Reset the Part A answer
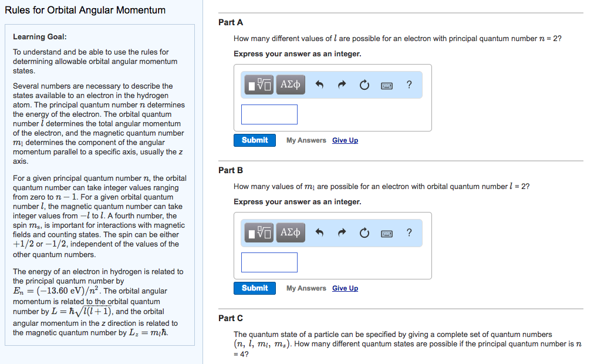The width and height of the screenshot is (594, 364). coord(364,85)
